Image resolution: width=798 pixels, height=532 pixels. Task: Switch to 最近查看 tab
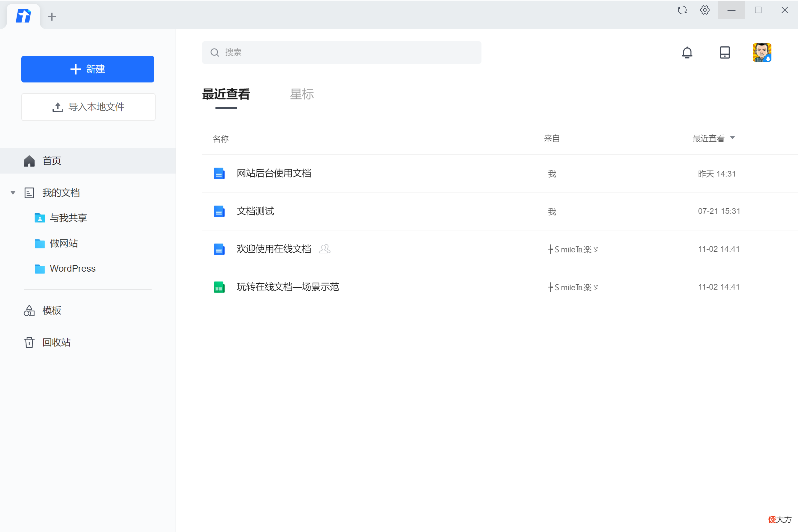pos(226,94)
